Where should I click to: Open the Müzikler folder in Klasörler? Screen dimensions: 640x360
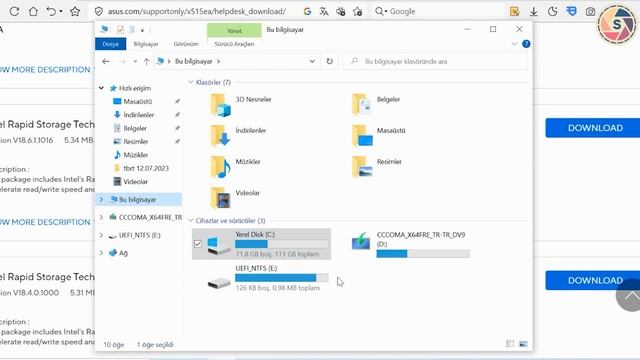point(236,167)
